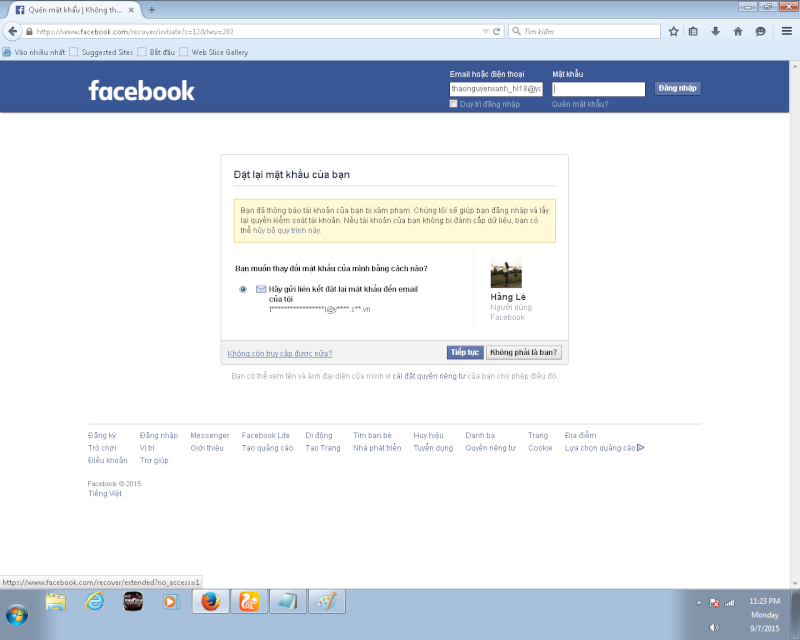Toggle 'Duy trì đăng nhập' checkbox

tap(453, 104)
